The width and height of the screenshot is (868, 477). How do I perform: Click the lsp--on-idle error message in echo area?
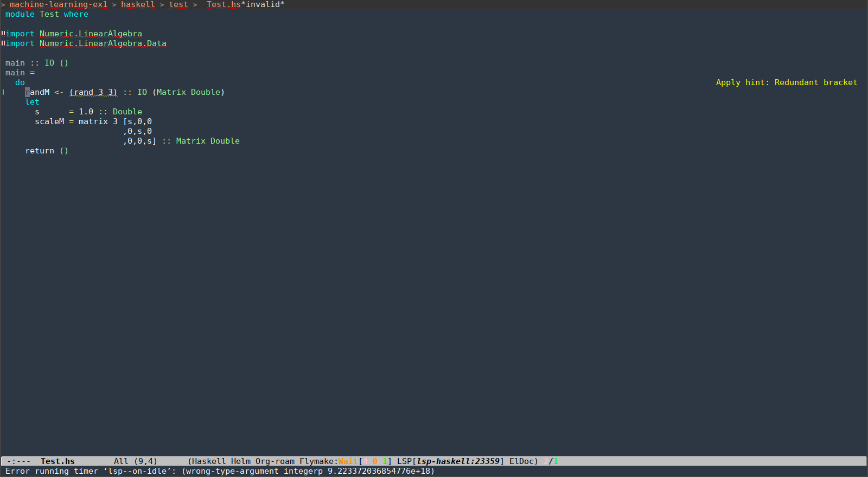tap(220, 471)
